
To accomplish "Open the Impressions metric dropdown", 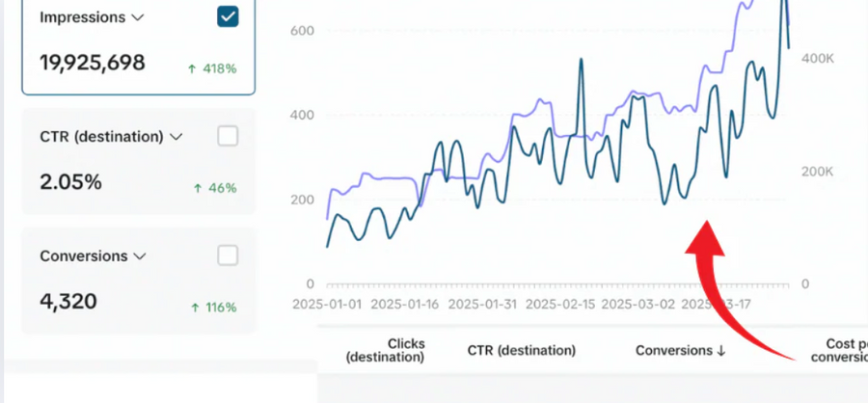I will pyautogui.click(x=137, y=17).
